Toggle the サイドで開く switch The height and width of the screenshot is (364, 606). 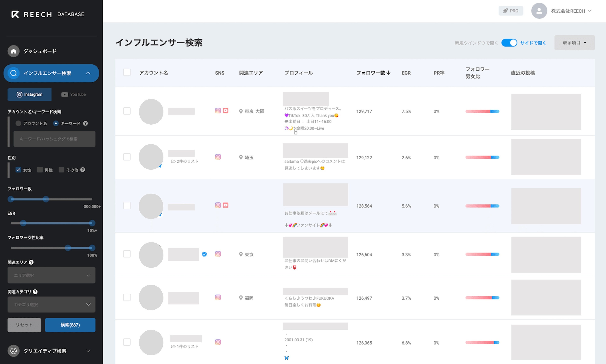coord(509,43)
